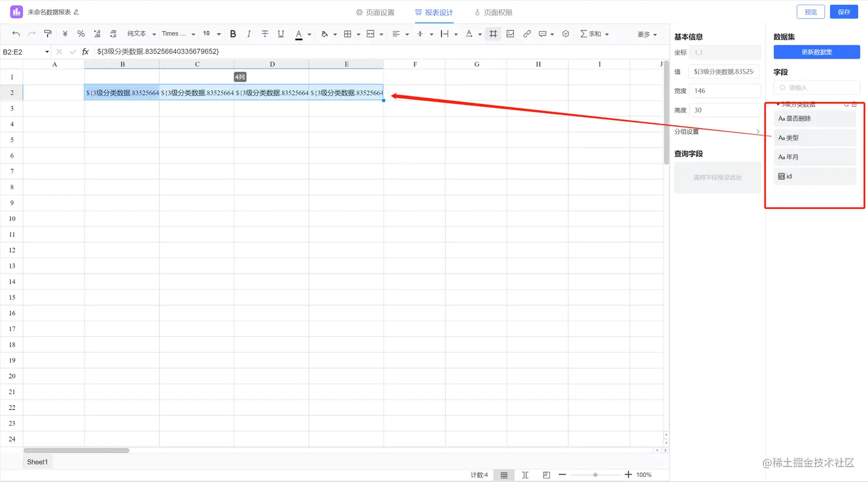Insert a hyperlink
This screenshot has height=482, width=868.
click(527, 34)
